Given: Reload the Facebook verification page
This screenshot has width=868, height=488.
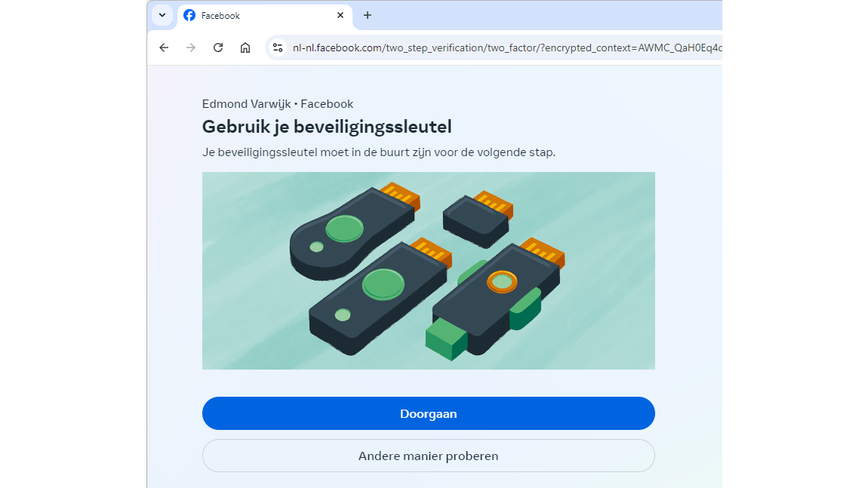Looking at the screenshot, I should tap(218, 48).
